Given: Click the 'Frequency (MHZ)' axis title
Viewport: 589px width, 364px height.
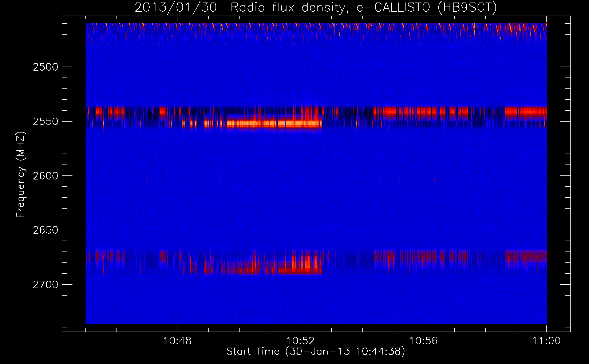Looking at the screenshot, I should [21, 174].
